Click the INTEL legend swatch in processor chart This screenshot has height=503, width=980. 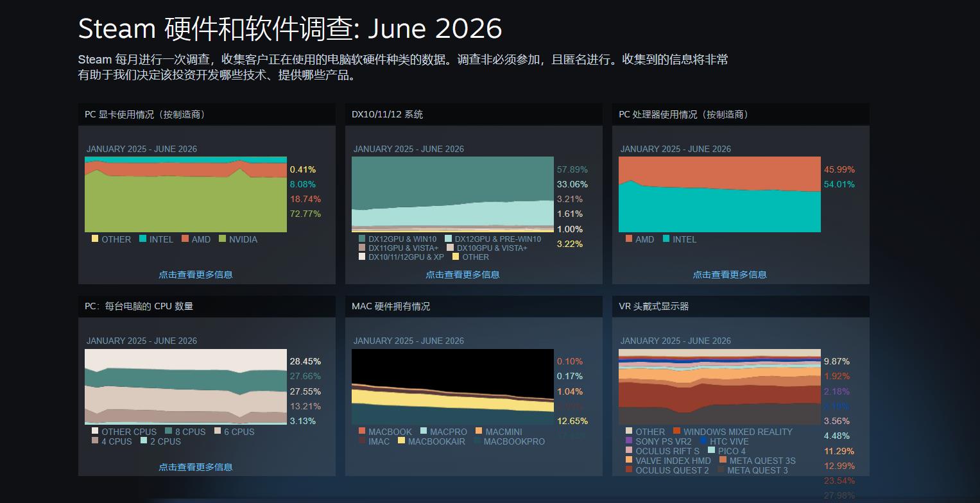(666, 239)
